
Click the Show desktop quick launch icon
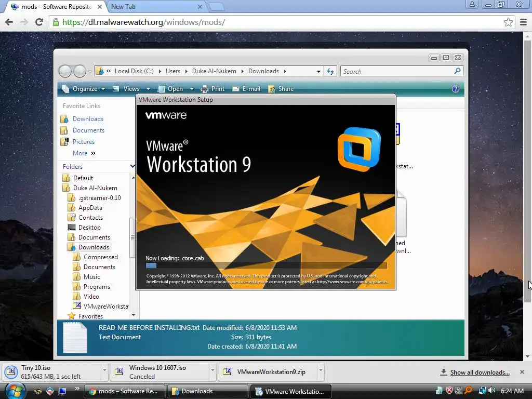click(x=62, y=391)
